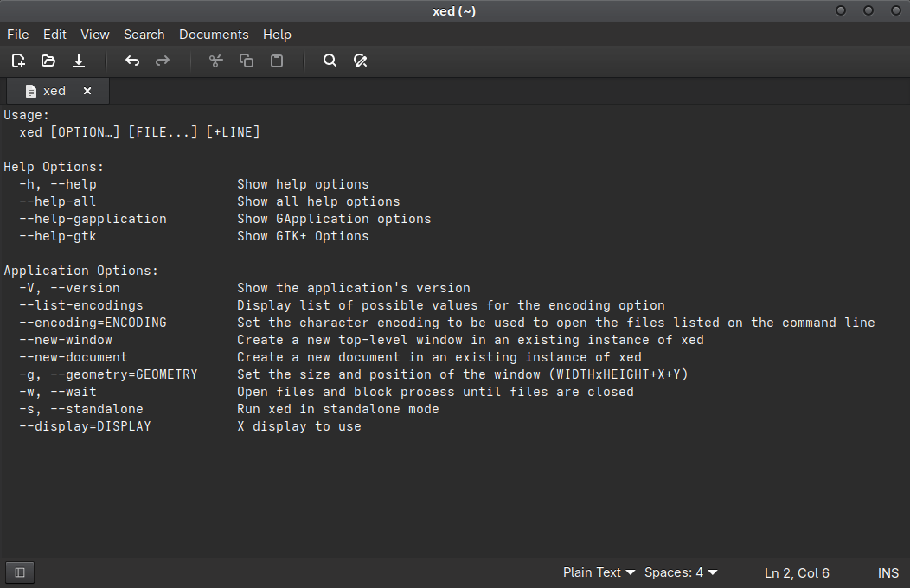Cut selection with scissors icon
The width and height of the screenshot is (910, 588).
(216, 61)
